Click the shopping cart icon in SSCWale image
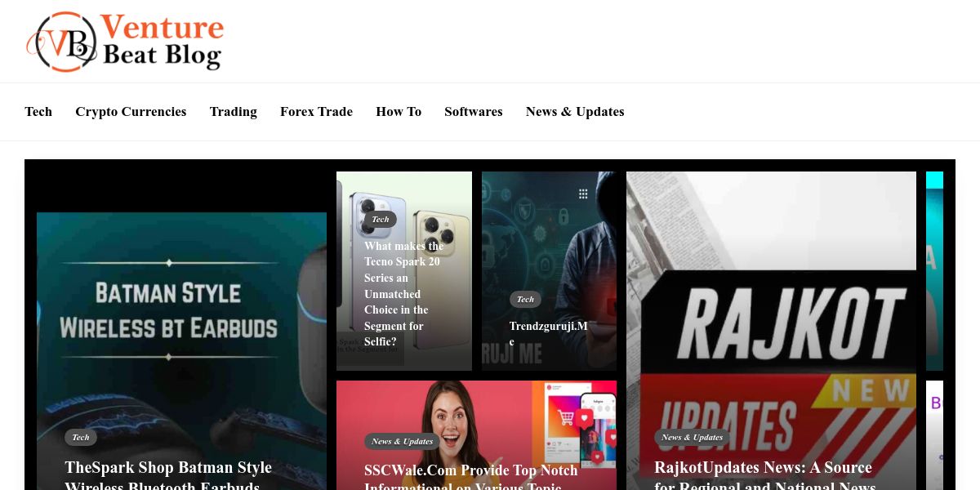 (x=564, y=418)
